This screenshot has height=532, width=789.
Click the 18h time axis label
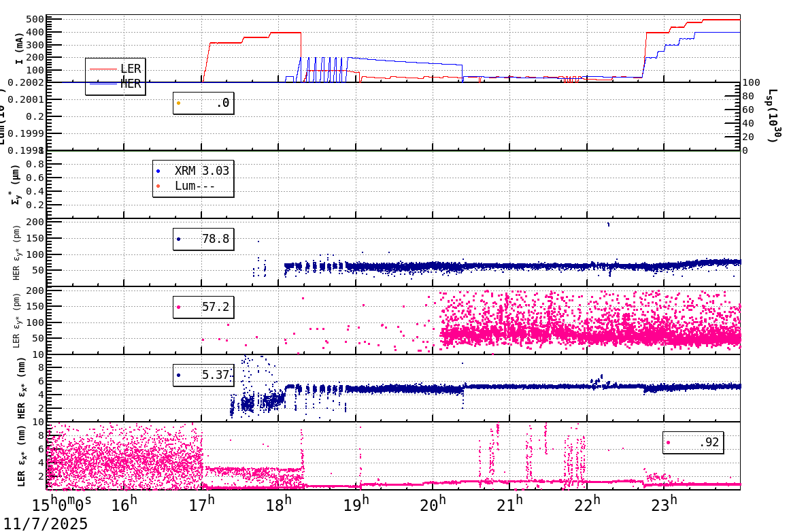point(278,504)
